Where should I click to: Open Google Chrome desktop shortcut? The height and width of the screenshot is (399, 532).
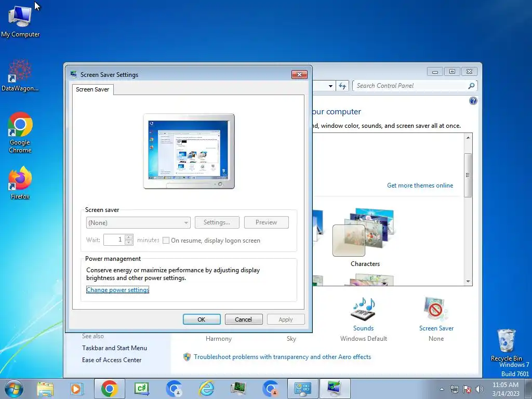[x=20, y=132]
